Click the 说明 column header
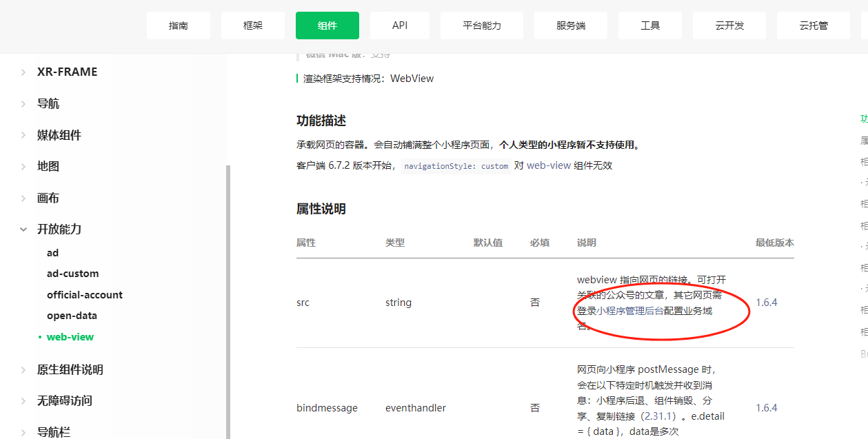 coord(587,243)
